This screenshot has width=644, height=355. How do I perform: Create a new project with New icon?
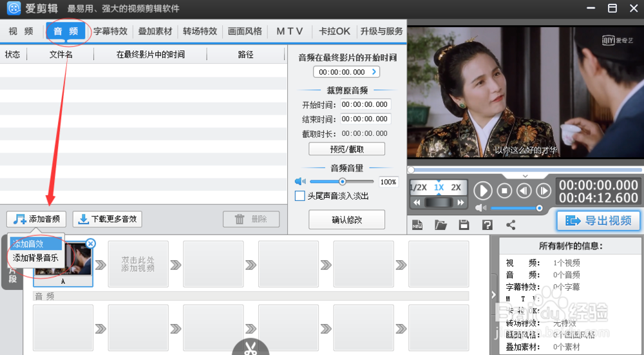417,225
